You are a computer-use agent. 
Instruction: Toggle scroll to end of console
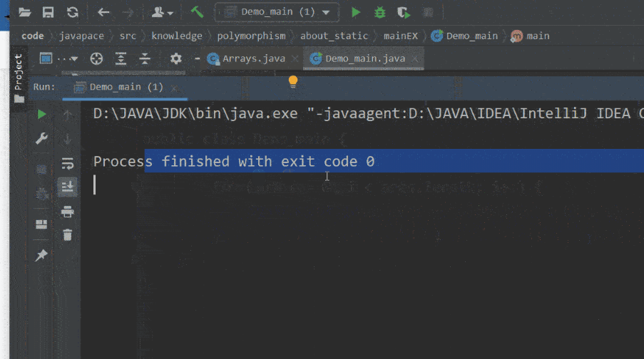(x=68, y=187)
